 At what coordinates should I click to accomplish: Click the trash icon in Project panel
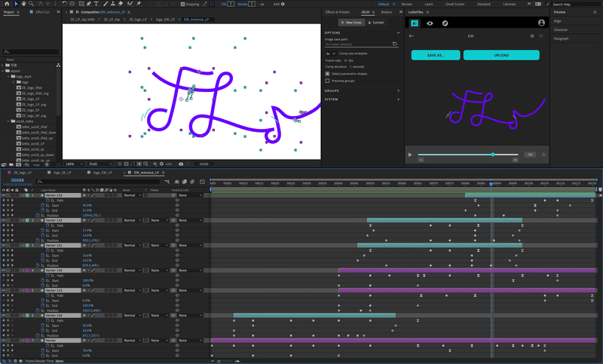(x=47, y=164)
